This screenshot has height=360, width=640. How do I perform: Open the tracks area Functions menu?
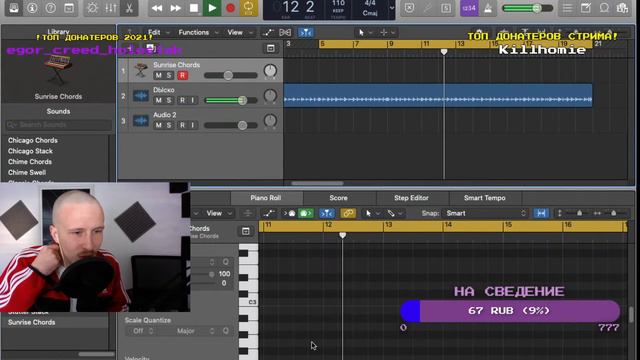coord(198,32)
